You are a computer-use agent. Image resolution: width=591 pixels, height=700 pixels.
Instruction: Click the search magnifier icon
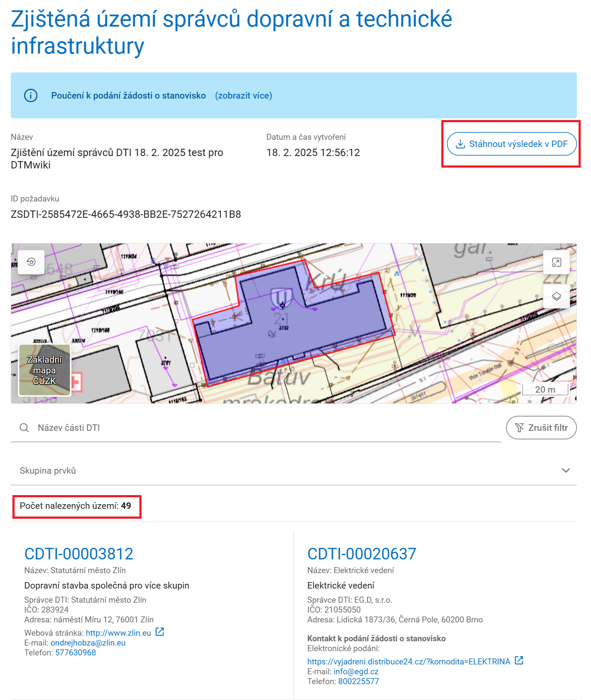click(24, 428)
